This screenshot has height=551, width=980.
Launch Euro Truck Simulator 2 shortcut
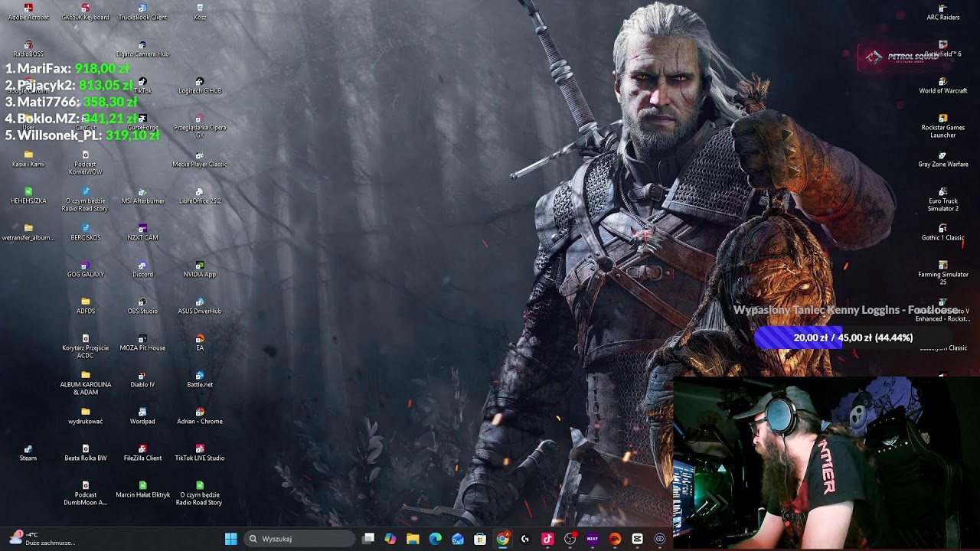click(943, 199)
